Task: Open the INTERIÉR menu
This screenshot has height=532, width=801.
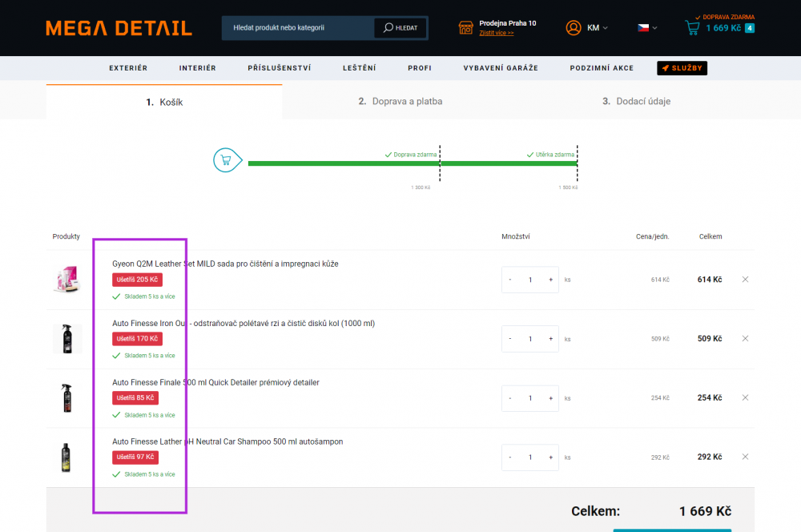Action: click(198, 68)
